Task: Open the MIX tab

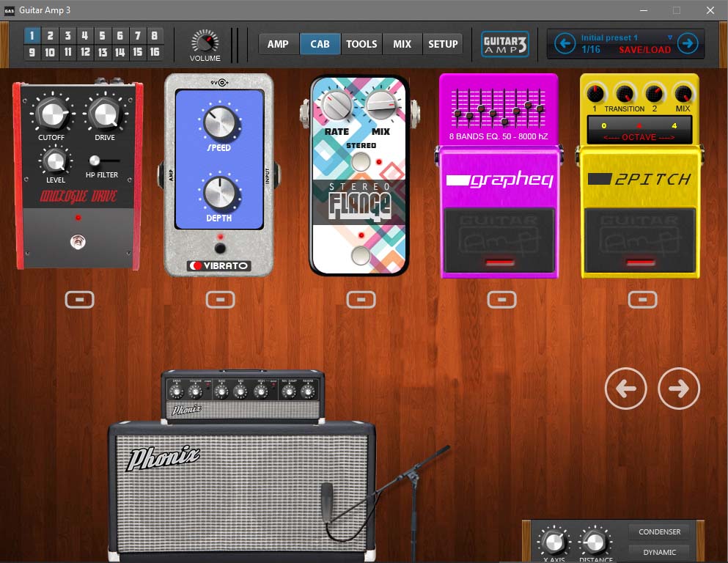Action: (402, 44)
